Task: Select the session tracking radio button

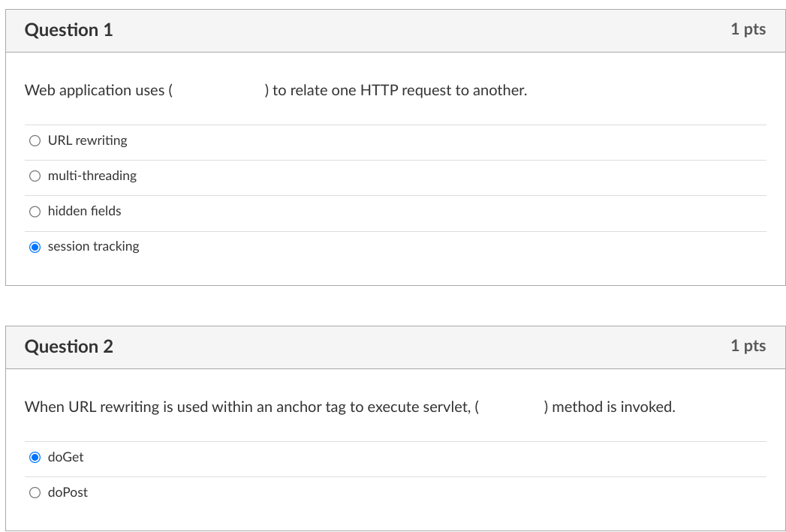Action: [x=35, y=247]
